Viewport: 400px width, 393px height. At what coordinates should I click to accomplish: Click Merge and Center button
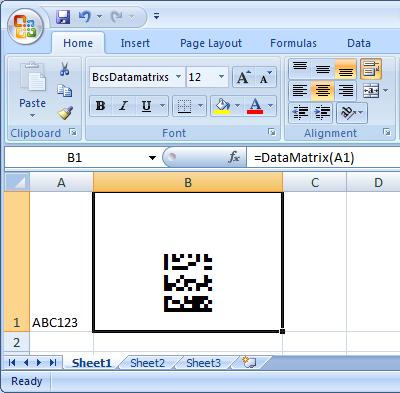(371, 91)
